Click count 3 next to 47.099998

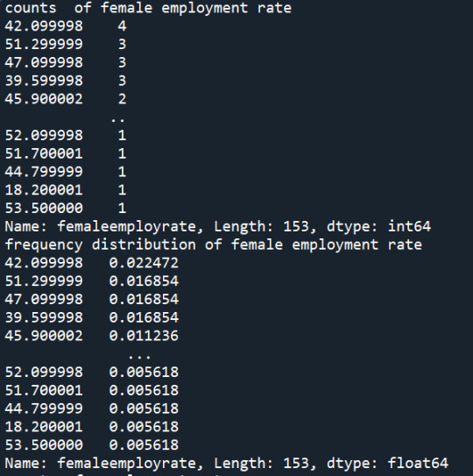pos(122,62)
